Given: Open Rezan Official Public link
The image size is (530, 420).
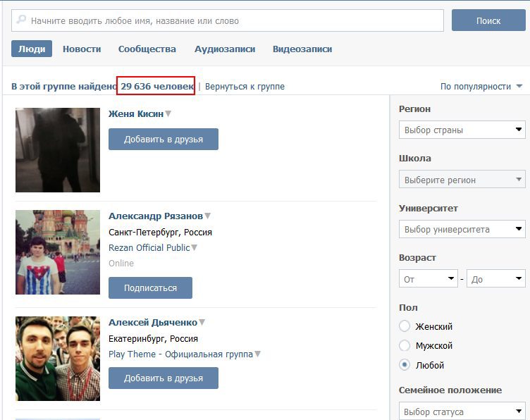Looking at the screenshot, I should (x=149, y=247).
